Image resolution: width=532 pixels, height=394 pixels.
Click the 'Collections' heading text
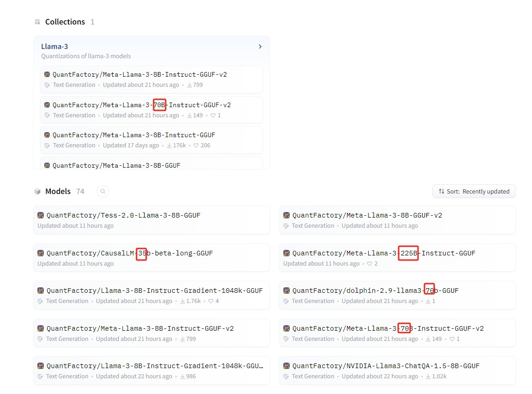(65, 22)
